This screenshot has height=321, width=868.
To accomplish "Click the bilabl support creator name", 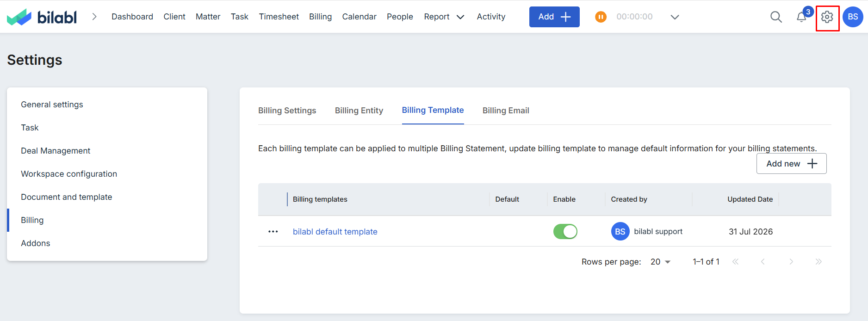I will click(x=658, y=231).
